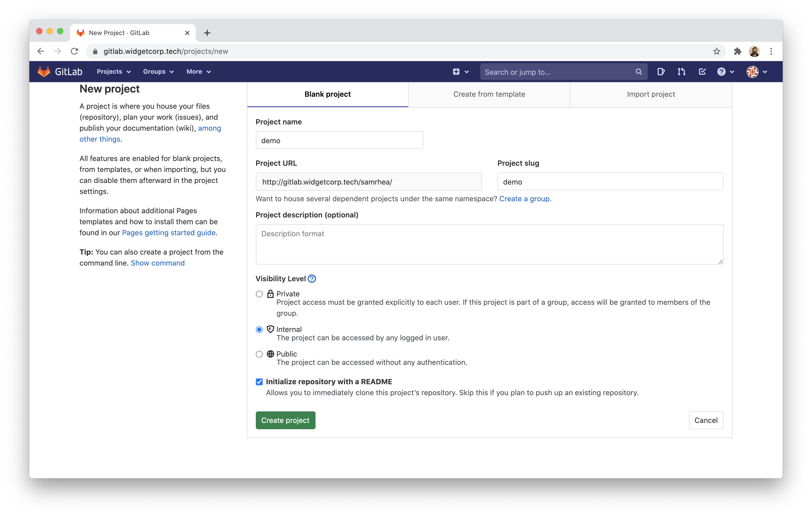Select the Public visibility radio button

(259, 354)
